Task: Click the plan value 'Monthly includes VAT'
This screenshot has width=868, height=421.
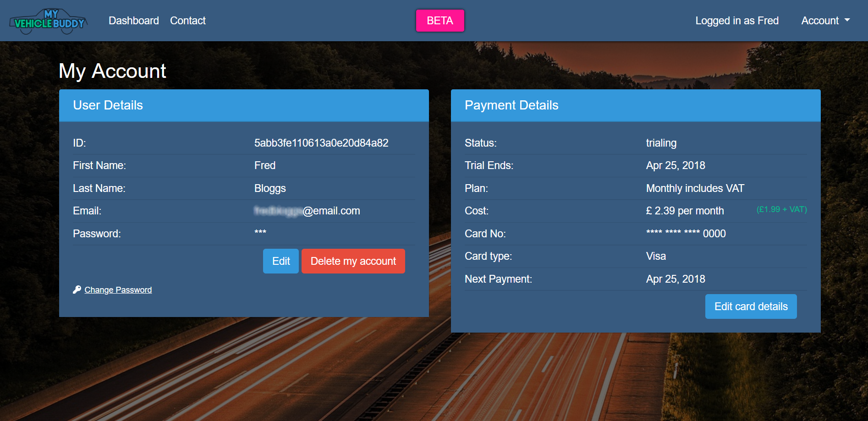Action: (695, 188)
